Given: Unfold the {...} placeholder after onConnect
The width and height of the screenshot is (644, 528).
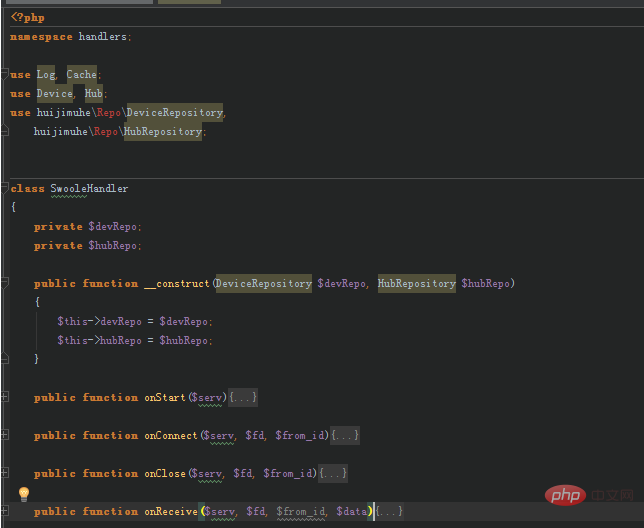Looking at the screenshot, I should coord(345,435).
